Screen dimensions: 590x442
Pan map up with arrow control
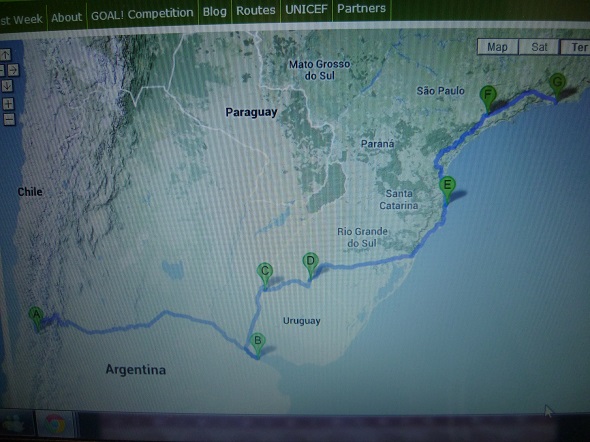point(5,55)
